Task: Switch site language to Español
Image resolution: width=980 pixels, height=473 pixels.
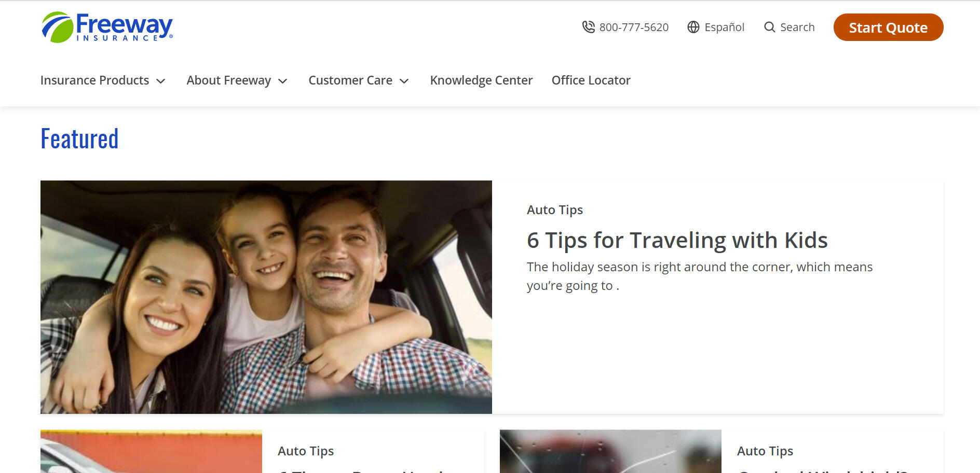Action: click(724, 27)
